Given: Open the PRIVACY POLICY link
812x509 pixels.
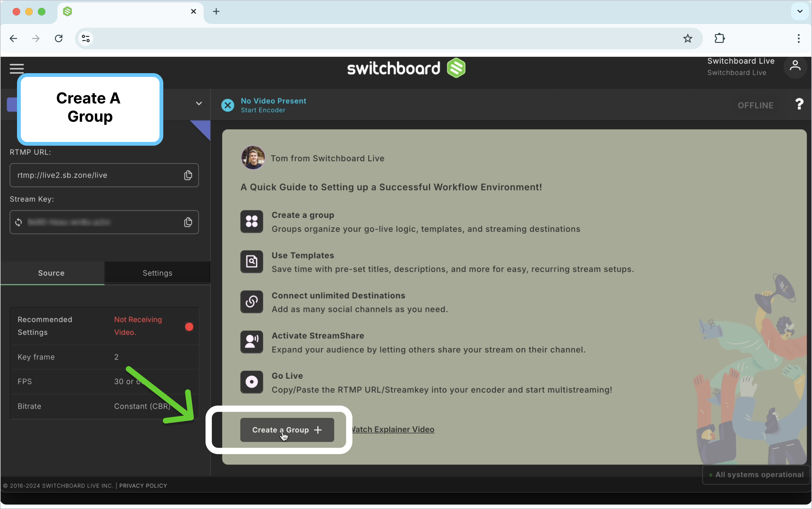Looking at the screenshot, I should coord(143,486).
